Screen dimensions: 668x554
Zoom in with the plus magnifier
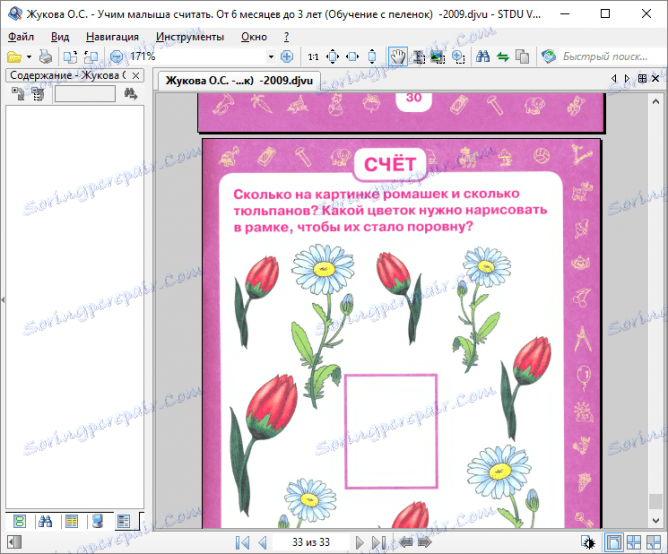[287, 57]
